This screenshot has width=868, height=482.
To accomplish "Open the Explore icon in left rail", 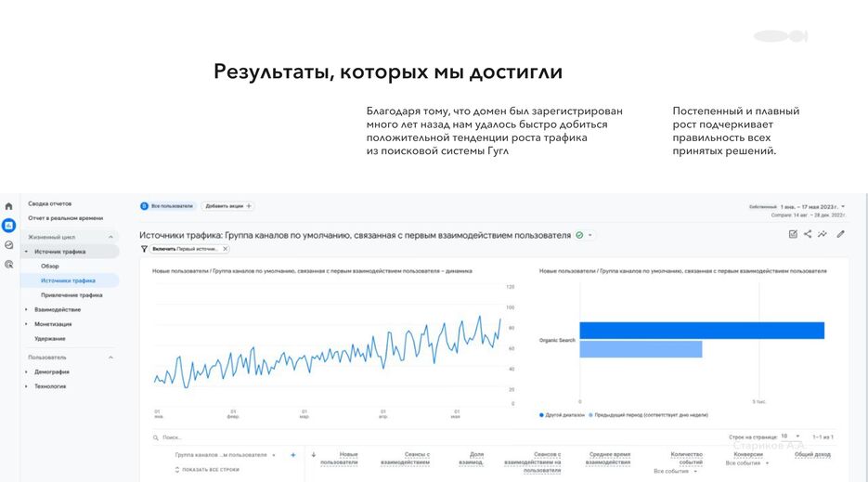I will [9, 245].
